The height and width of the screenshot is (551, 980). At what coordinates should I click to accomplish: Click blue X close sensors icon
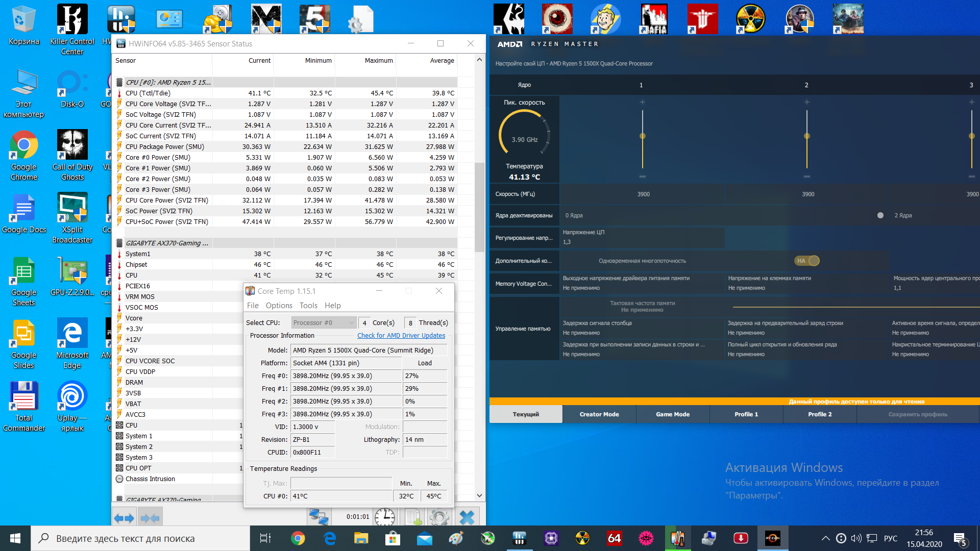[467, 517]
